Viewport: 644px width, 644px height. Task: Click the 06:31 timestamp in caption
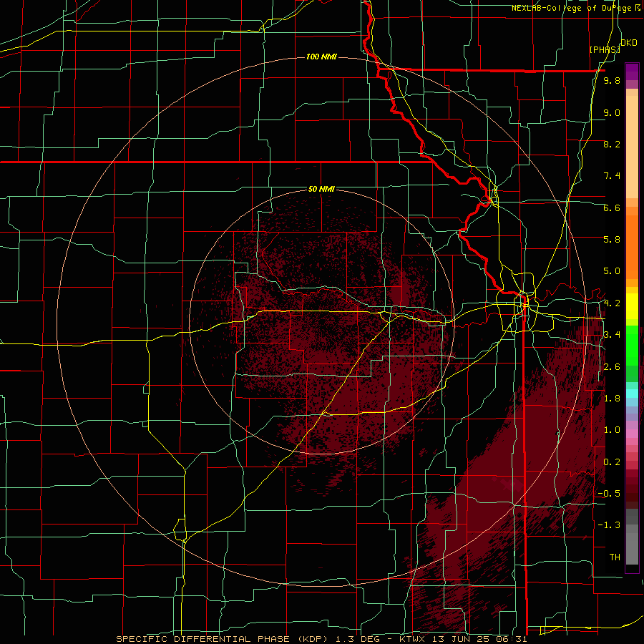[x=513, y=639]
